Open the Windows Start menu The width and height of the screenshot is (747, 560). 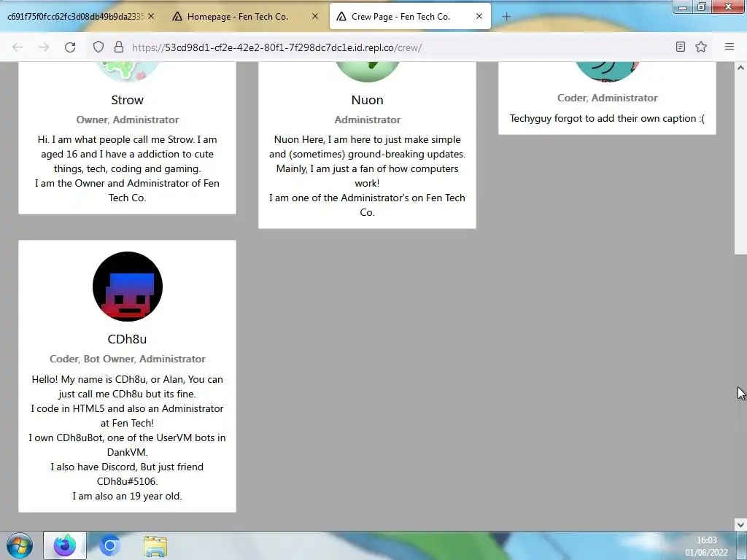pos(19,545)
